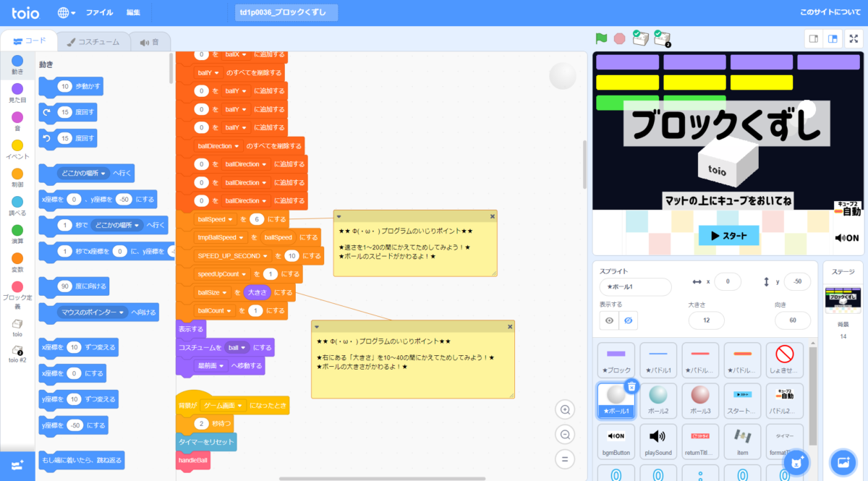Click the first toio cube connection icon

pos(639,38)
